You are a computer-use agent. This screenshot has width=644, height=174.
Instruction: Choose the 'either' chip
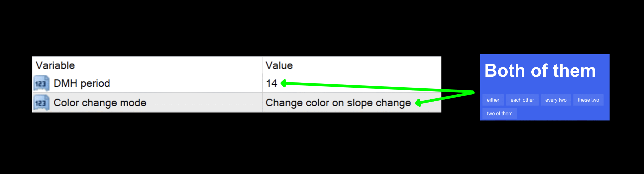pyautogui.click(x=493, y=100)
